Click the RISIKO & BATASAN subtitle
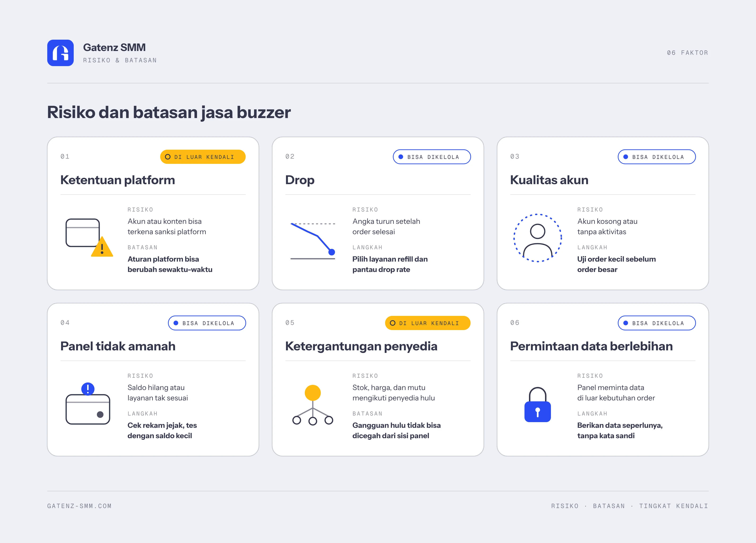This screenshot has width=756, height=543. (x=120, y=60)
